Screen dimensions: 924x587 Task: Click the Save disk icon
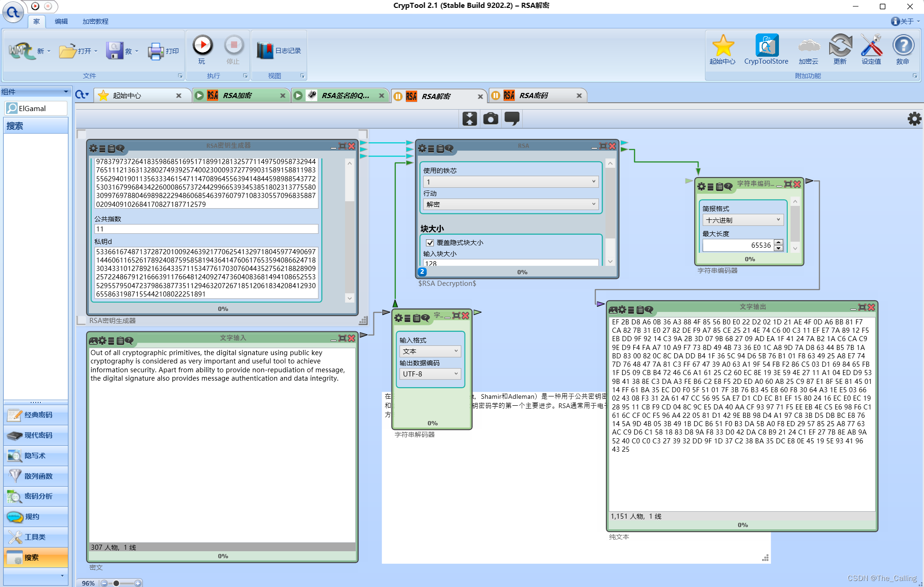[114, 51]
